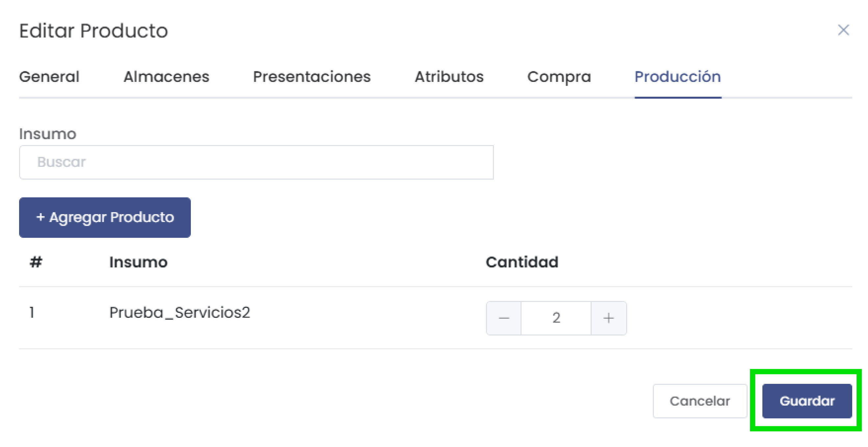This screenshot has width=868, height=447.
Task: Open the Almacenes tab
Action: click(x=166, y=77)
